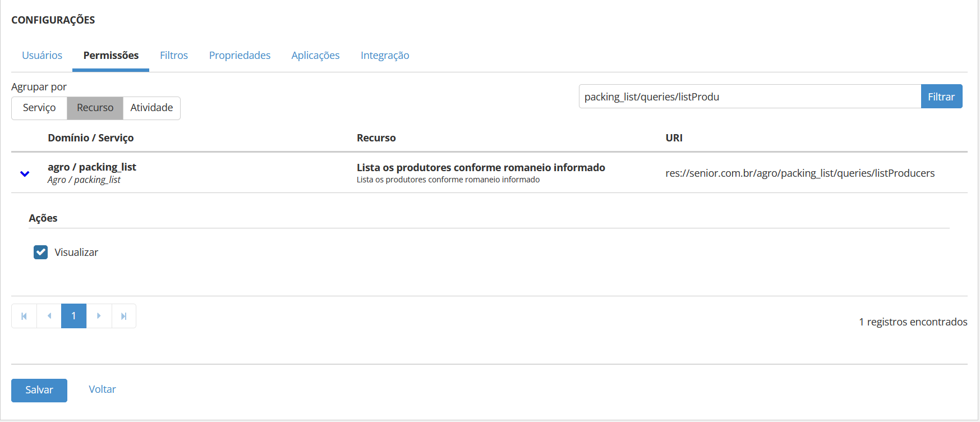The height and width of the screenshot is (422, 980).
Task: Focus the permission filter text field
Action: point(749,97)
